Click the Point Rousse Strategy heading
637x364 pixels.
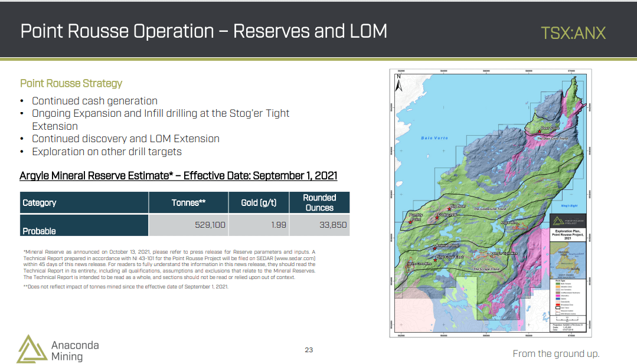[x=71, y=83]
